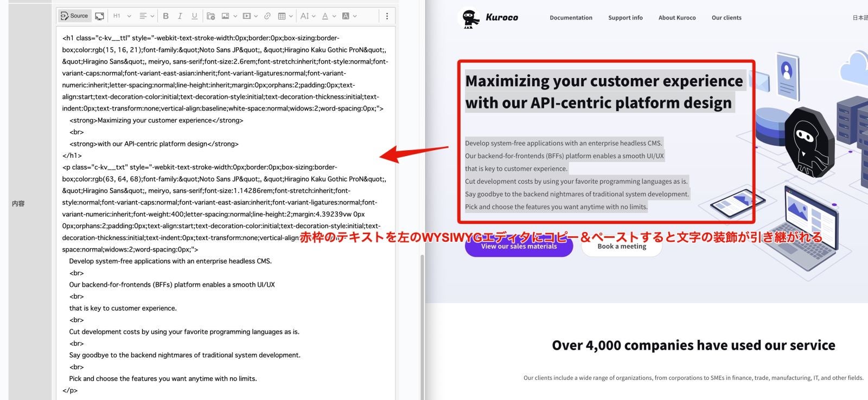Viewport: 868px width, 400px height.
Task: Open the Support info menu
Action: [x=625, y=17]
